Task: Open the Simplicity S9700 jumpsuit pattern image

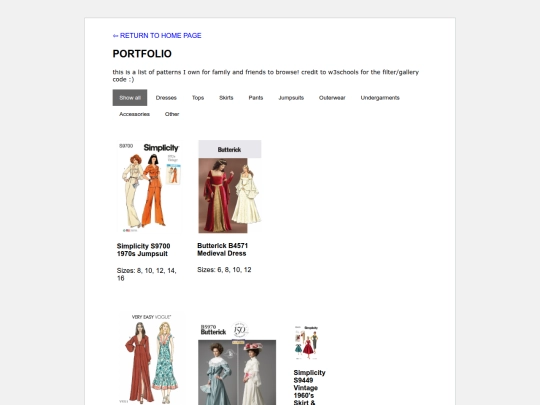Action: (x=149, y=187)
